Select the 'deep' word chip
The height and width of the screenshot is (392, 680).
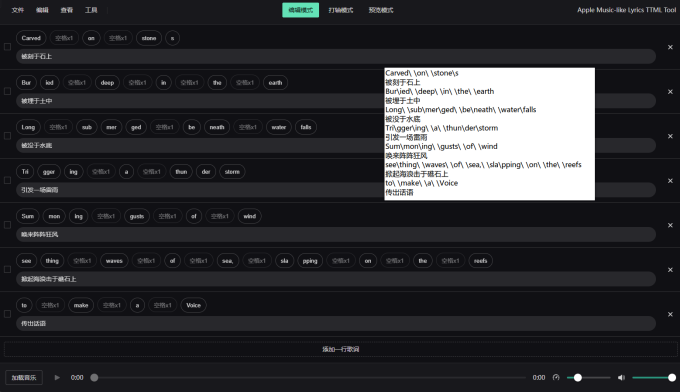click(x=107, y=83)
